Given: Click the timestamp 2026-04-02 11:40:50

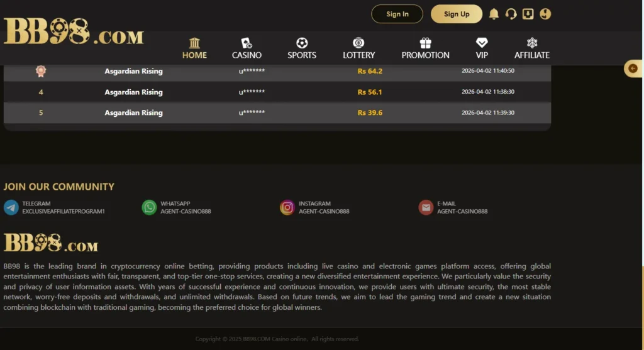Looking at the screenshot, I should click(x=488, y=70).
